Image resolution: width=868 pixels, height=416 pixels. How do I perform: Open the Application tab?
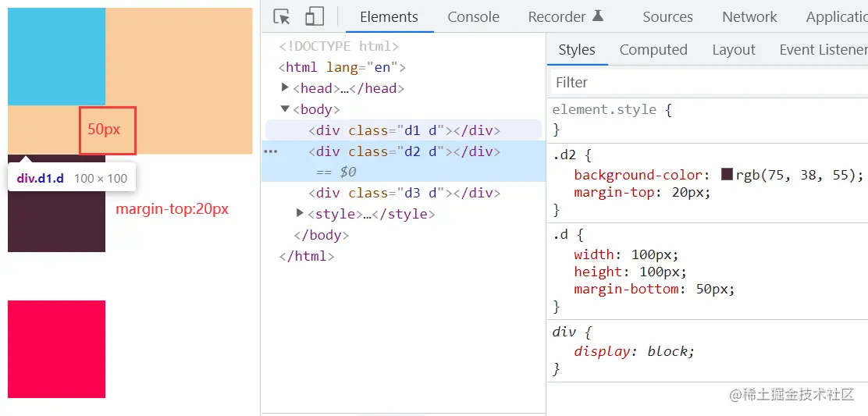(x=837, y=17)
